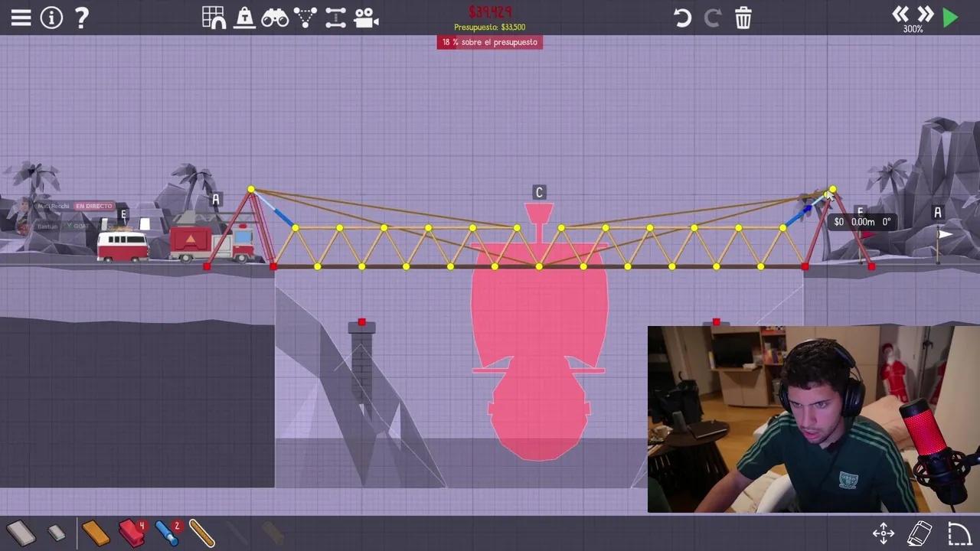This screenshot has width=980, height=551.
Task: Select the eraser tool at bottom right
Action: coord(920,533)
